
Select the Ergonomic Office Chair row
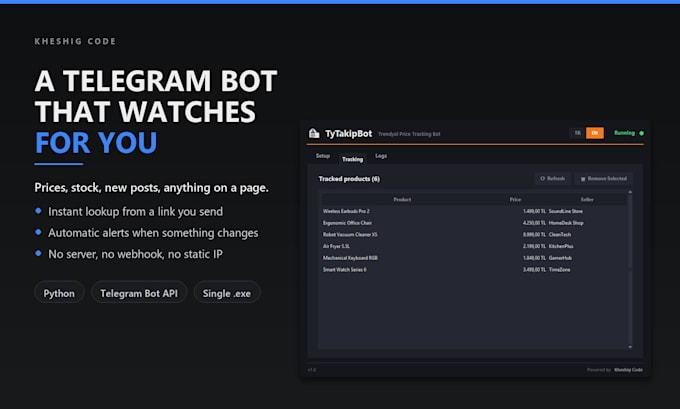(474, 223)
